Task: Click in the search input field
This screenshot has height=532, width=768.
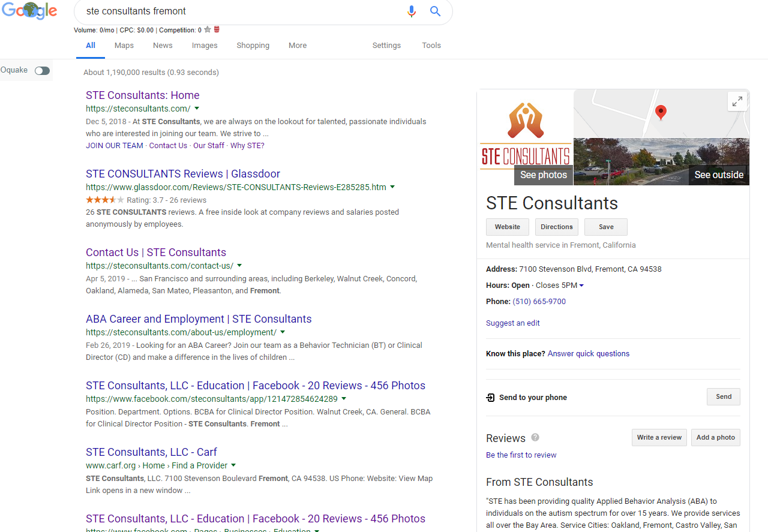Action: tap(240, 11)
